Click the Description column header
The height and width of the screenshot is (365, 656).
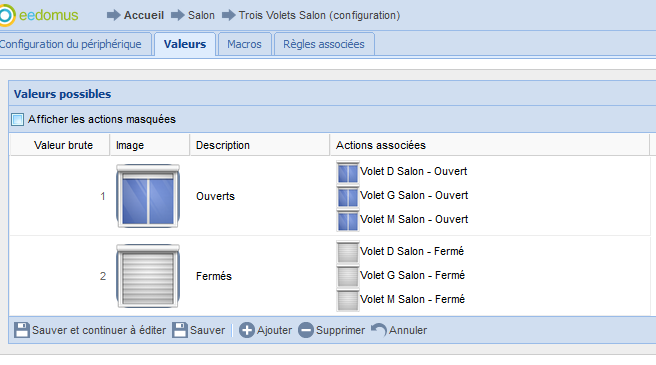[x=260, y=145]
